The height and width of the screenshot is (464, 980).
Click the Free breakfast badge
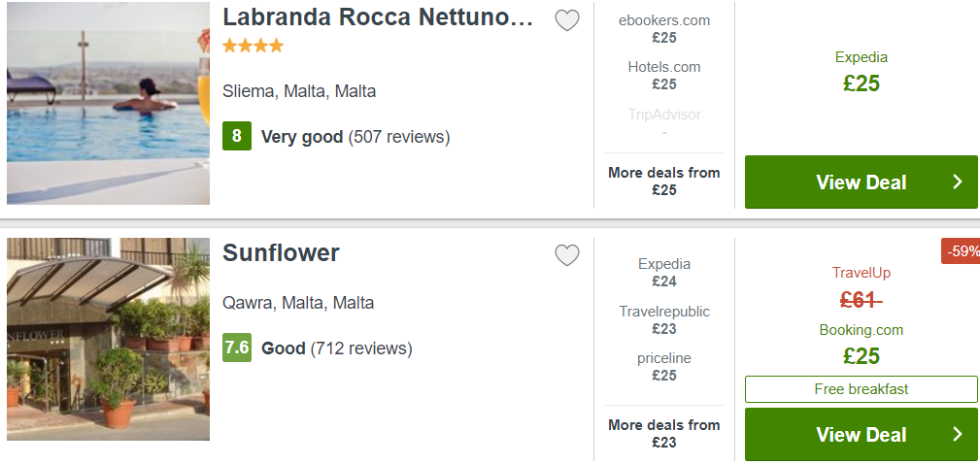click(x=861, y=389)
